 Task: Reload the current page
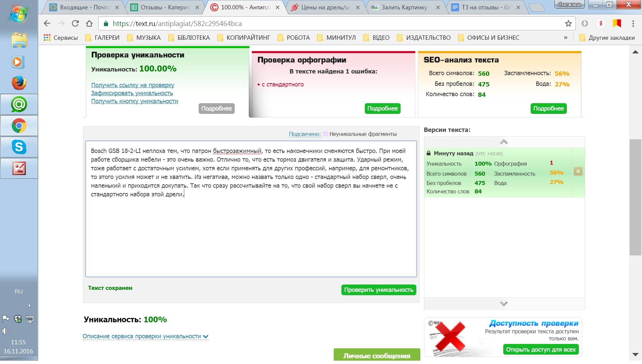coord(75,23)
